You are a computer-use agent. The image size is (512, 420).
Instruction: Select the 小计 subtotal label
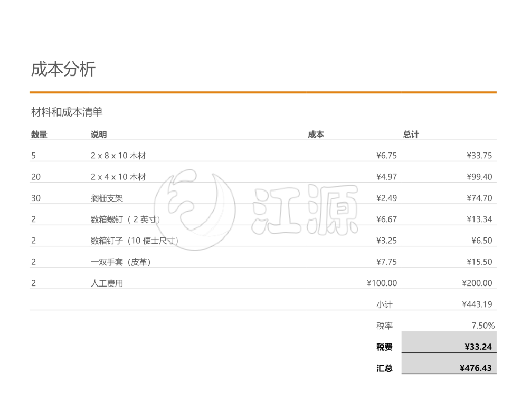[x=384, y=304]
